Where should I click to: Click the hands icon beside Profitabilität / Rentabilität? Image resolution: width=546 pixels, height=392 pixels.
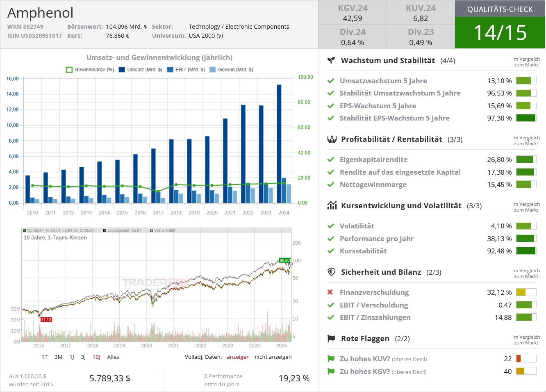[332, 139]
